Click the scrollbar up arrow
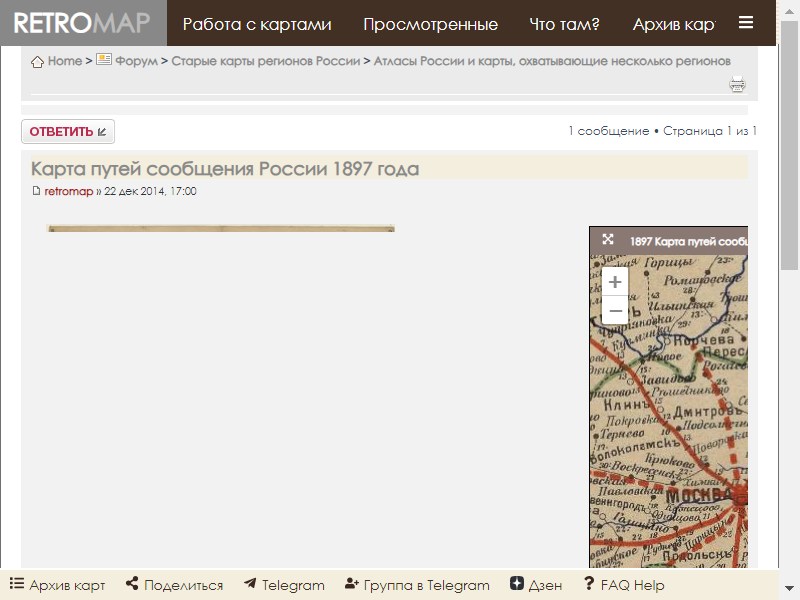Image resolution: width=800 pixels, height=600 pixels. [789, 10]
